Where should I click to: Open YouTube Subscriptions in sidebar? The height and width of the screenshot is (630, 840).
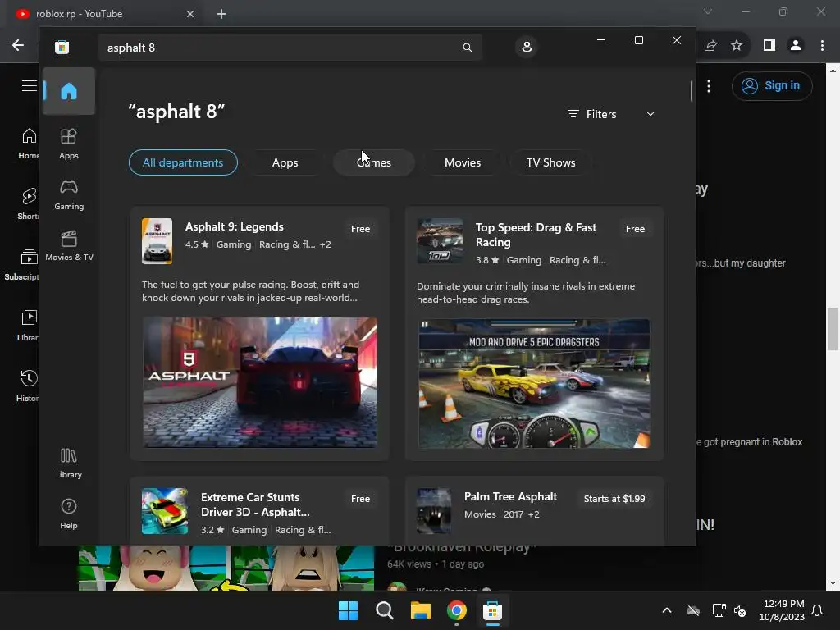[x=21, y=264]
